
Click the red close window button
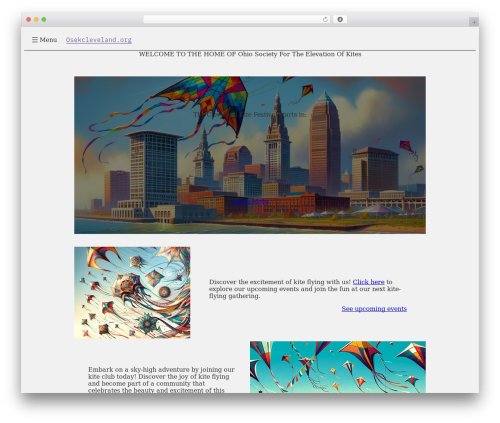tap(29, 19)
